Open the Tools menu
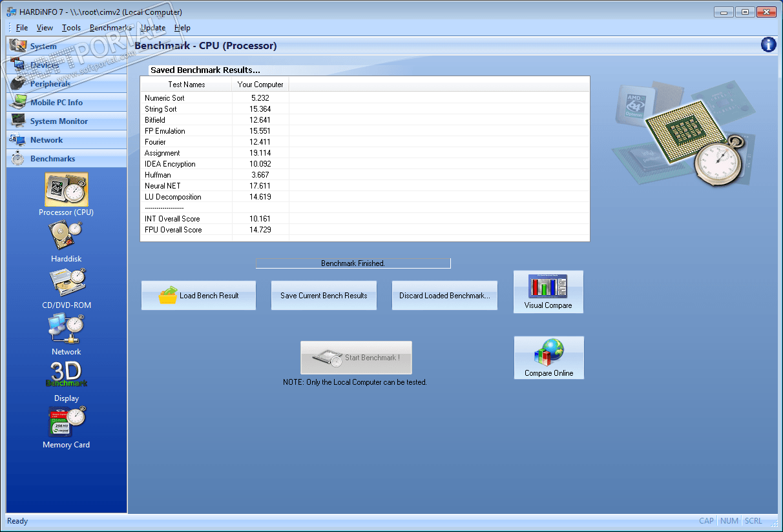The width and height of the screenshot is (783, 532). tap(71, 28)
